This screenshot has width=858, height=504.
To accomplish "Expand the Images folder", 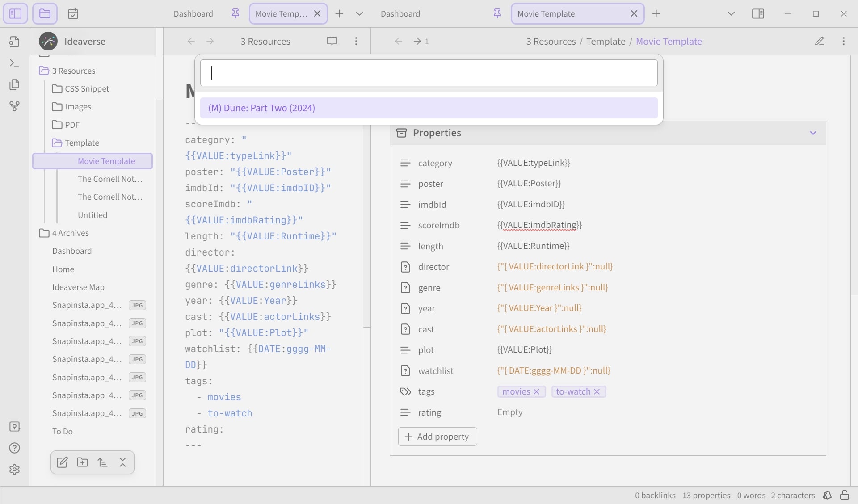I will coord(71,106).
